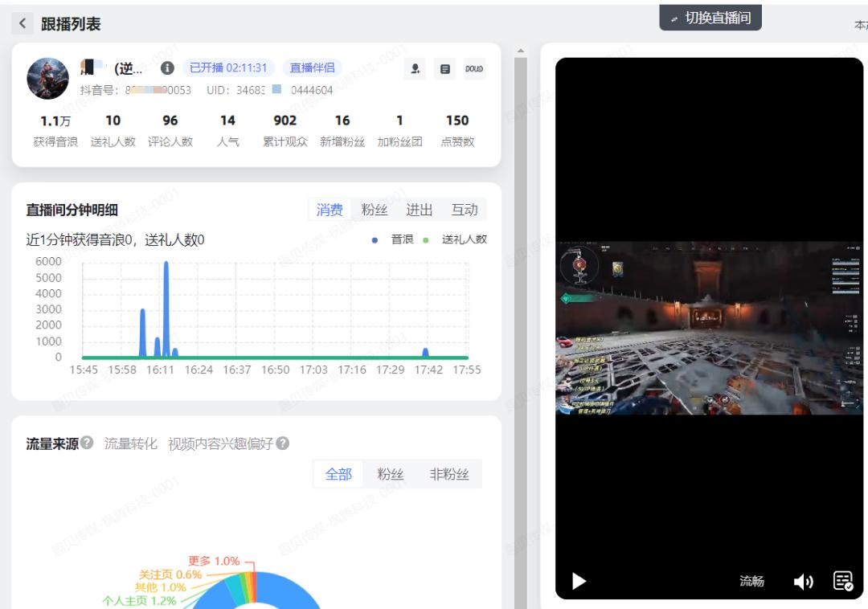Play the live stream video
This screenshot has height=609, width=868.
(x=579, y=581)
